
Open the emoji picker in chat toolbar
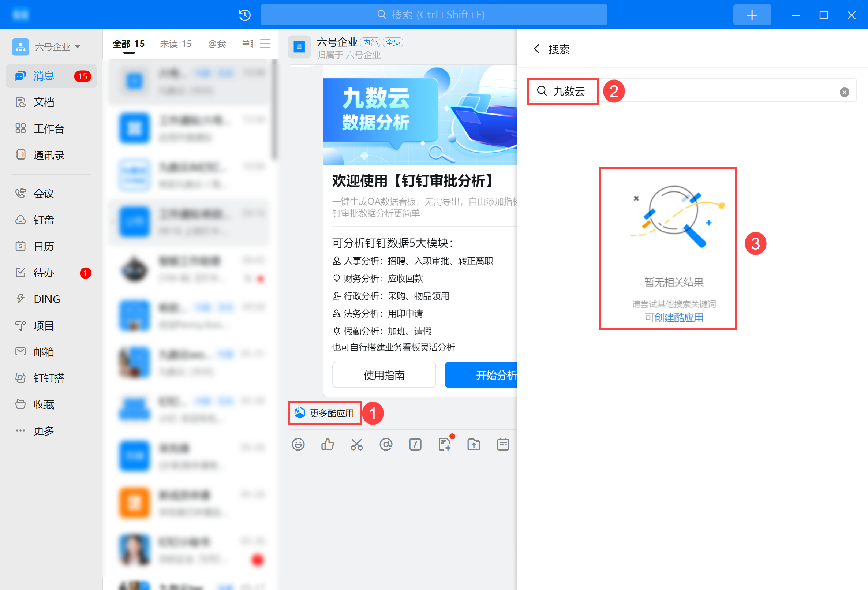coord(298,444)
